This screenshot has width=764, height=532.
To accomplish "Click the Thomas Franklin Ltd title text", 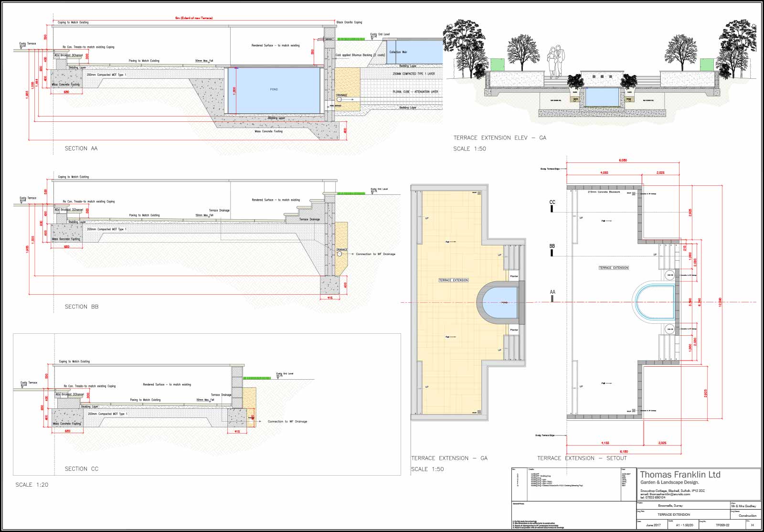I will pyautogui.click(x=680, y=475).
